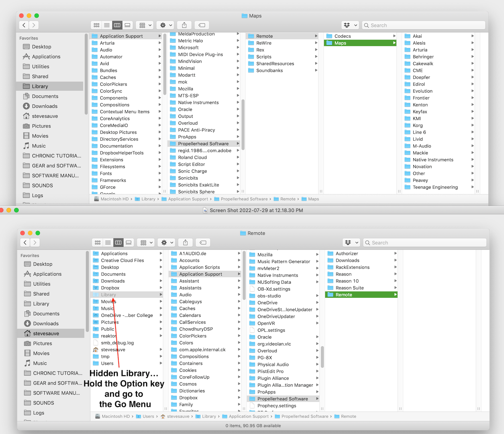Open stevesauve home in bottom window sidebar
The width and height of the screenshot is (504, 434).
pyautogui.click(x=51, y=333)
